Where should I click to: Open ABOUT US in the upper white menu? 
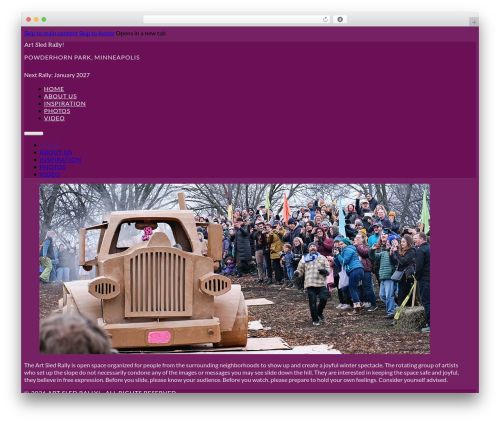[x=60, y=96]
